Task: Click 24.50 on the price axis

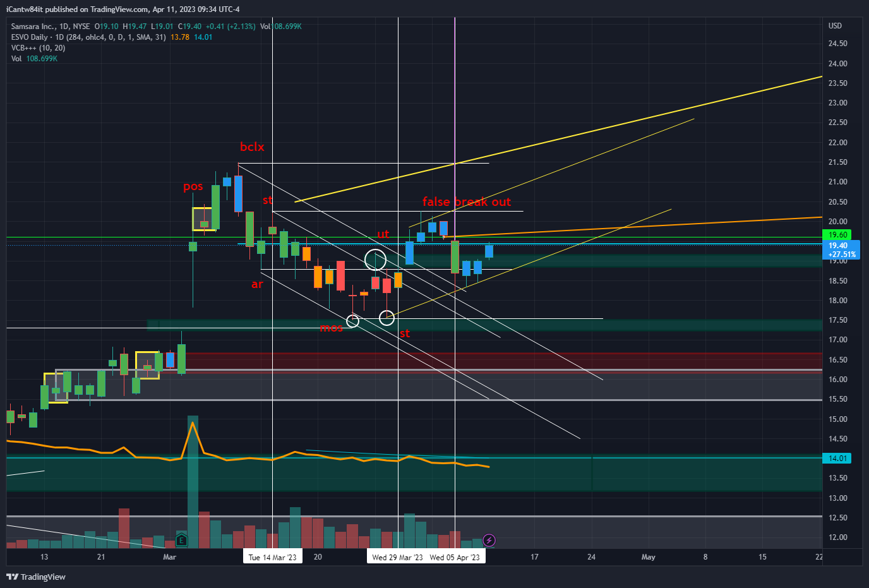Action: [x=837, y=44]
